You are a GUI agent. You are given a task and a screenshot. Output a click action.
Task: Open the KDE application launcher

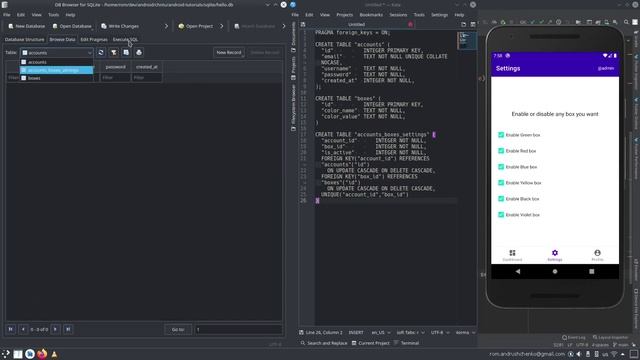click(x=5, y=354)
